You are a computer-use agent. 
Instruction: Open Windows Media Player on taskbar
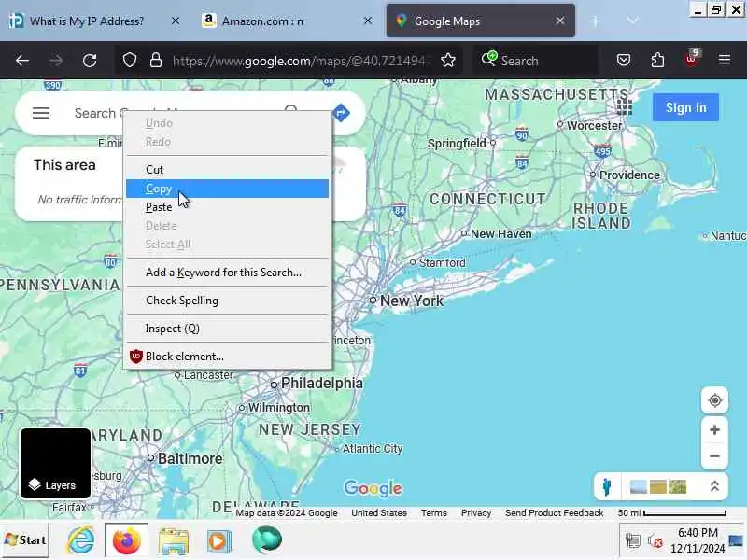[219, 541]
